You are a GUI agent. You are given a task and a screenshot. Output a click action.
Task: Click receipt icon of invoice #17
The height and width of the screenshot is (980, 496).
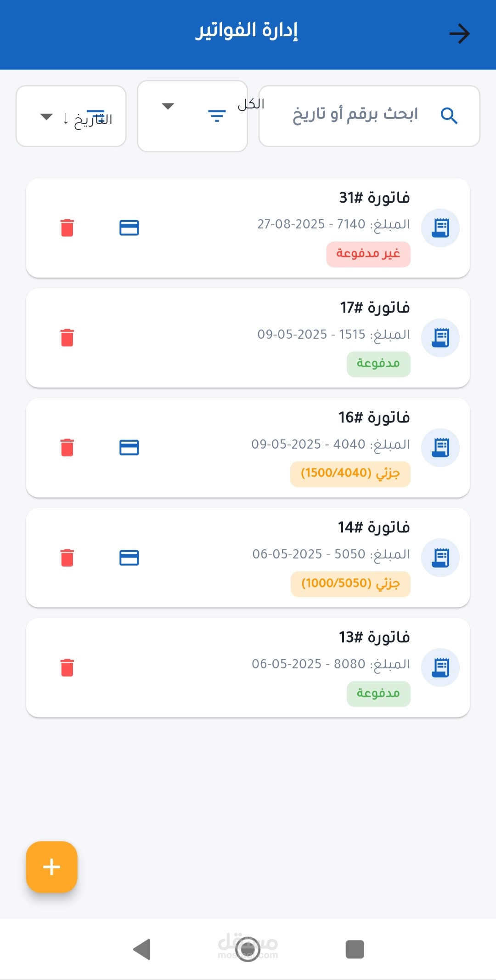[440, 337]
